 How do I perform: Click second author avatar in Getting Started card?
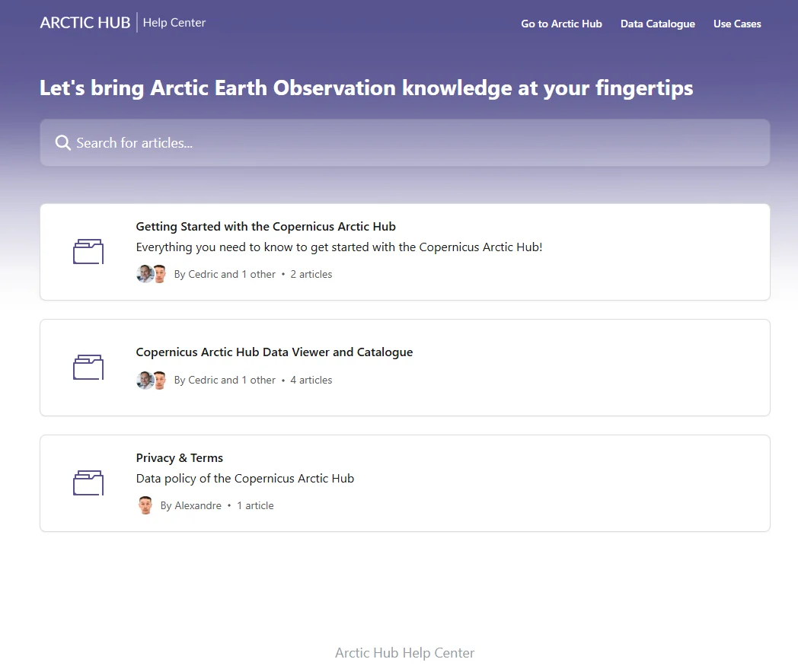(160, 274)
